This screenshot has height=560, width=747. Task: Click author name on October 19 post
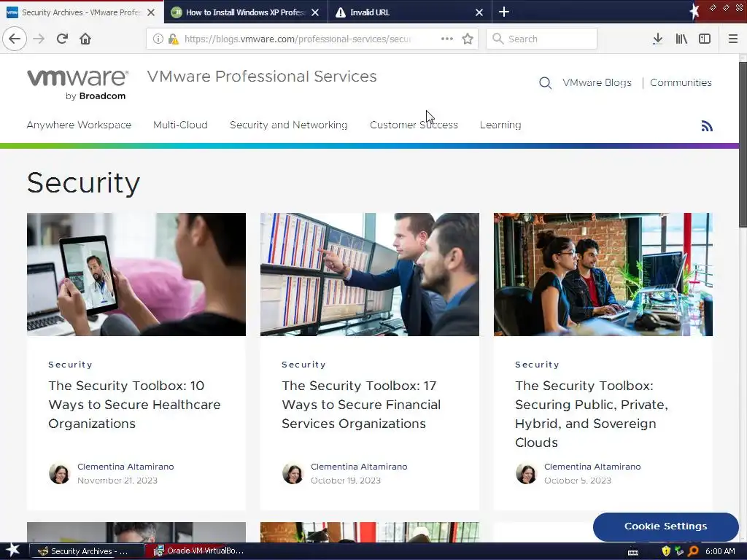pos(359,467)
